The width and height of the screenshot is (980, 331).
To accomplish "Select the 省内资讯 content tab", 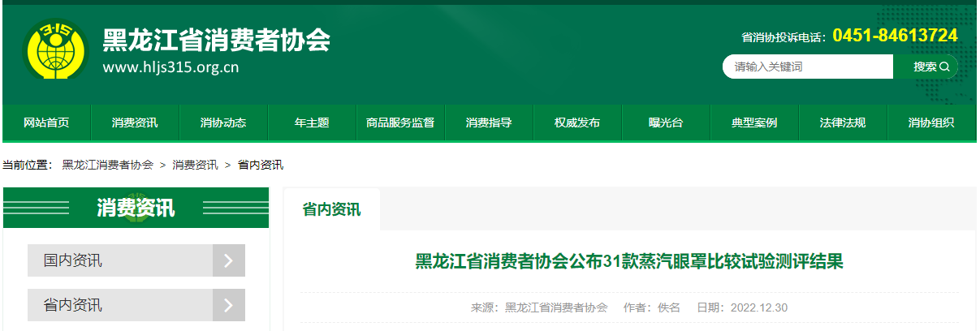I will tap(331, 209).
